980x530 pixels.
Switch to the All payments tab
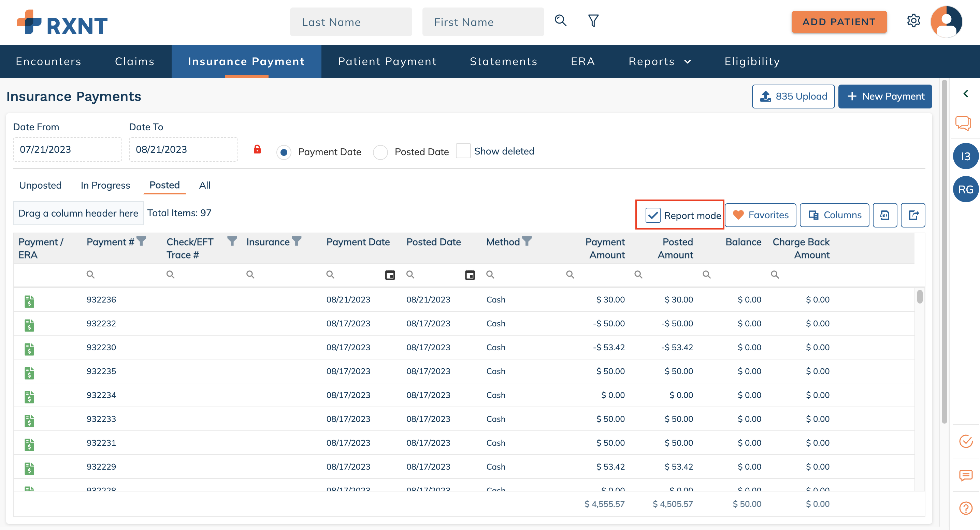pos(205,185)
